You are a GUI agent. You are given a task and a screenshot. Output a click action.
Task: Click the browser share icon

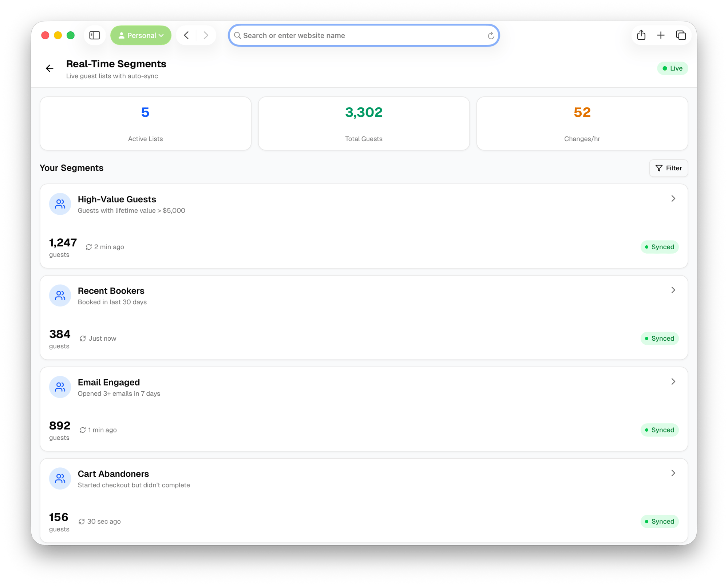point(641,35)
